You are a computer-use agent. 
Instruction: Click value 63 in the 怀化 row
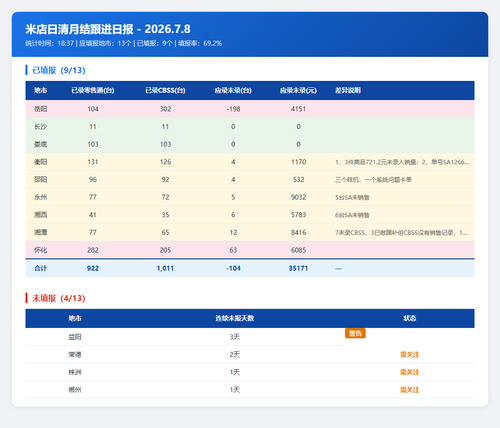pos(233,250)
